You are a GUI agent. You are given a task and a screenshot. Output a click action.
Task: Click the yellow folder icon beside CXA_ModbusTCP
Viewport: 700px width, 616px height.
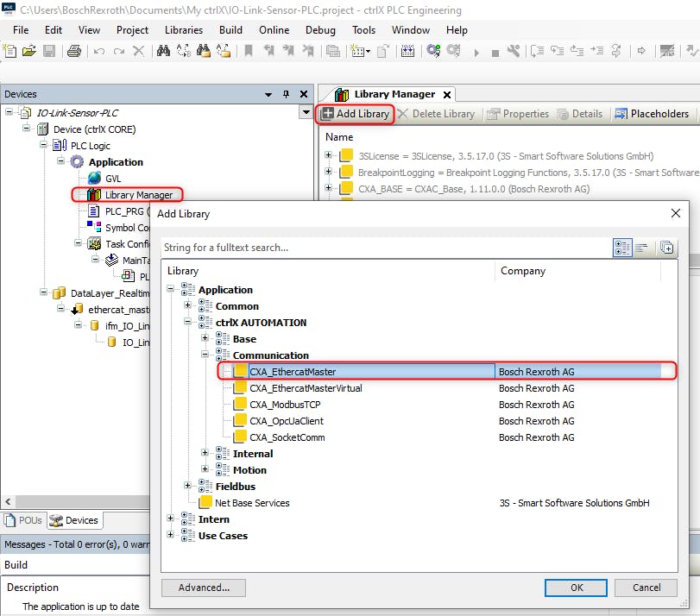pyautogui.click(x=240, y=404)
